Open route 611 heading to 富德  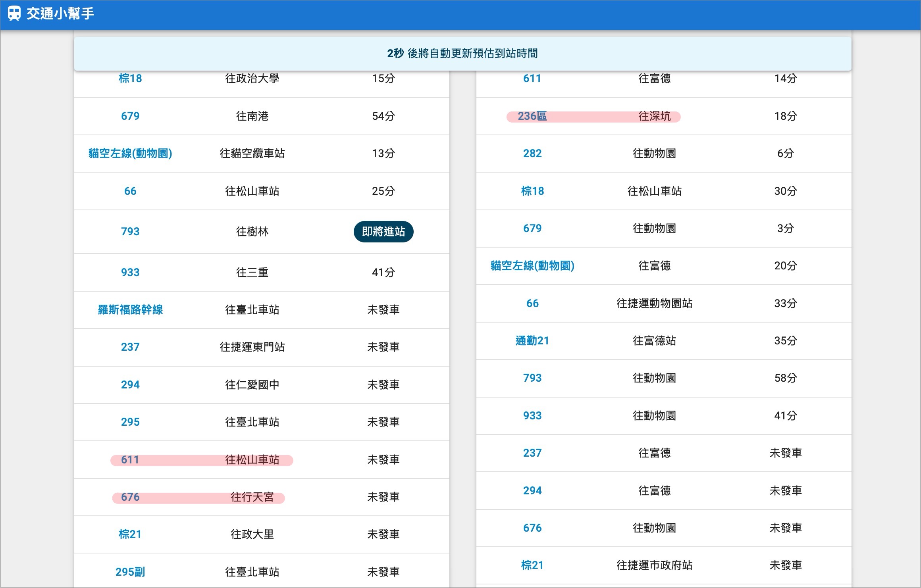click(x=532, y=79)
